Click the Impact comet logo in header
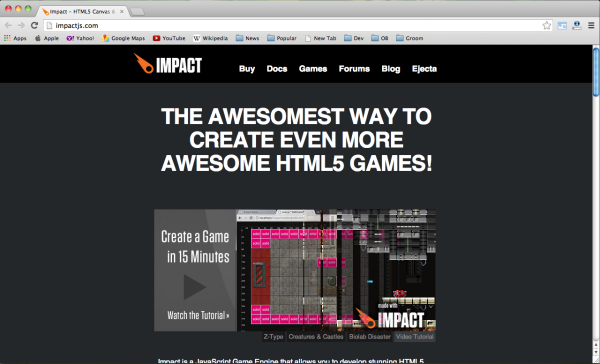Viewport: 600px width, 364px height. 168,64
